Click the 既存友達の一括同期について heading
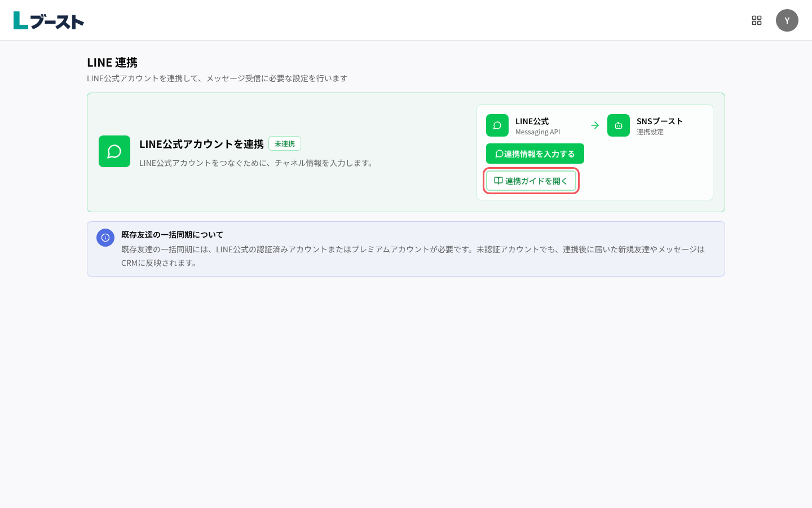Viewport: 812px width, 508px height. [172, 234]
